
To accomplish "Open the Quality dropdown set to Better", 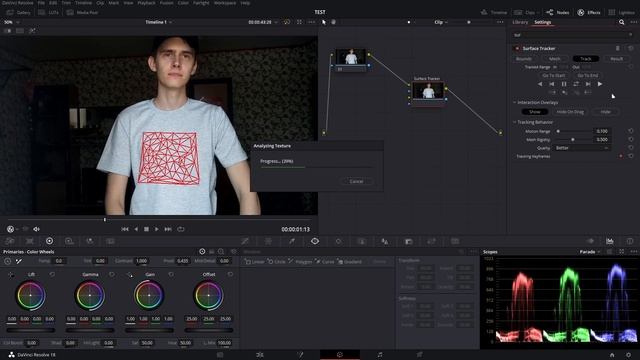I will pyautogui.click(x=582, y=148).
